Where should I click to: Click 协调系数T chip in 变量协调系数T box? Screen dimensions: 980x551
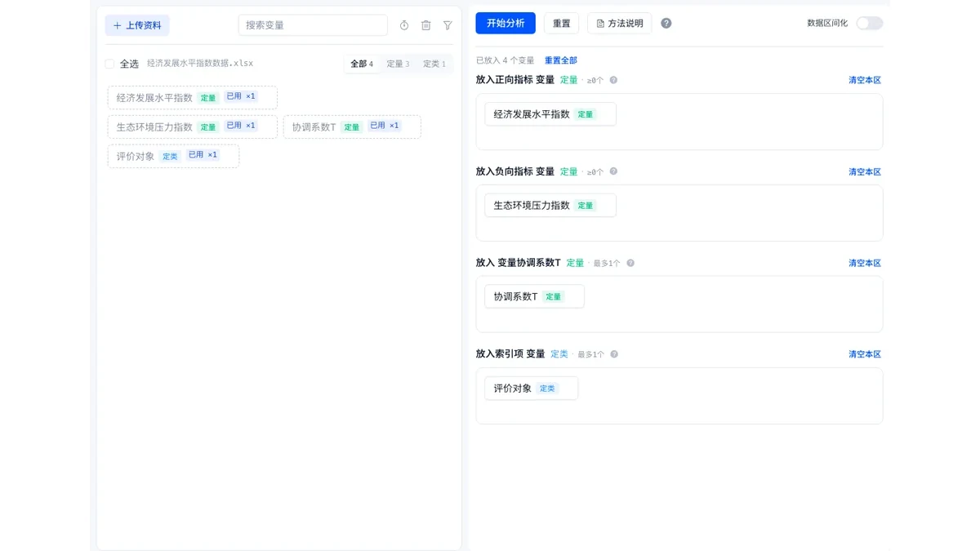(x=534, y=296)
